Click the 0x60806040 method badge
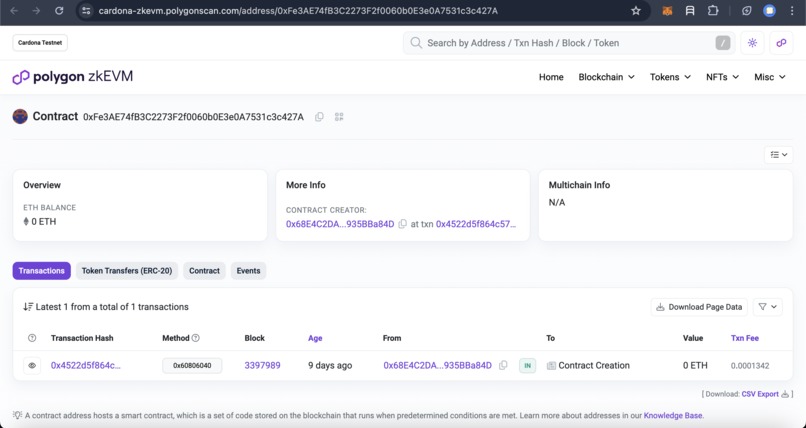Viewport: 806px width, 428px height. click(x=192, y=366)
